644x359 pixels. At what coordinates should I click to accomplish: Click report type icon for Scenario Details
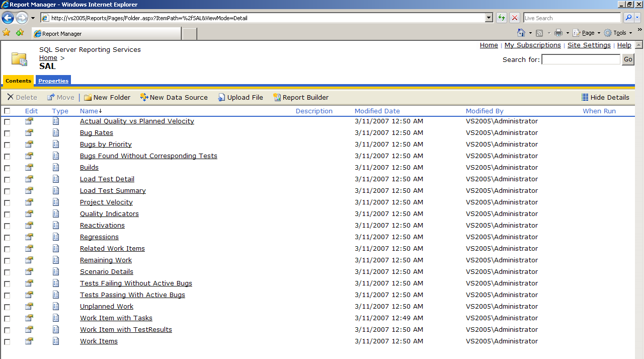coord(56,271)
